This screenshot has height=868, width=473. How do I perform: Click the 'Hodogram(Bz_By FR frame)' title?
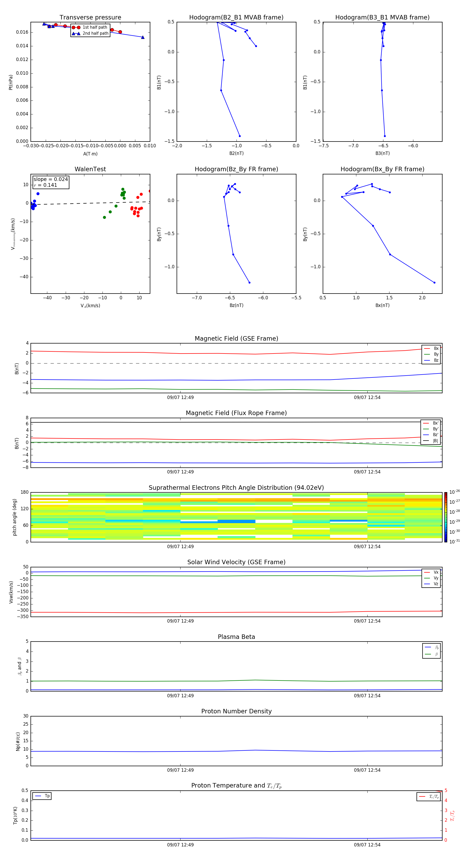(236, 169)
